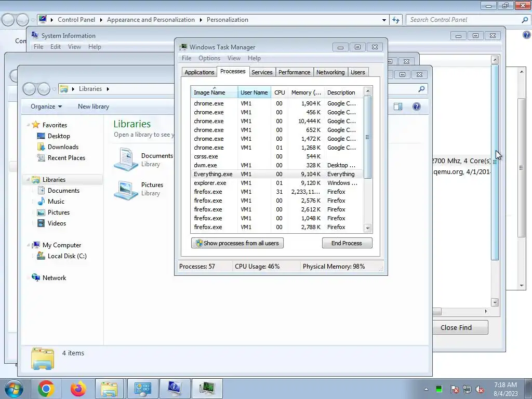Select Network in navigation pane

click(x=54, y=278)
